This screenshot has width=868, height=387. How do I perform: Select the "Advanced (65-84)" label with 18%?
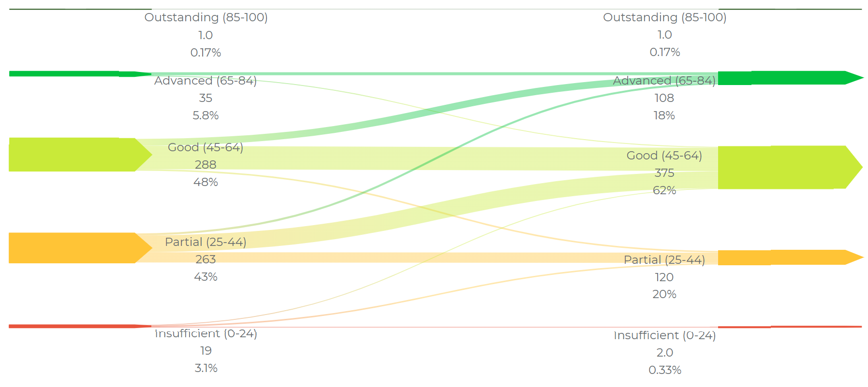coord(664,81)
